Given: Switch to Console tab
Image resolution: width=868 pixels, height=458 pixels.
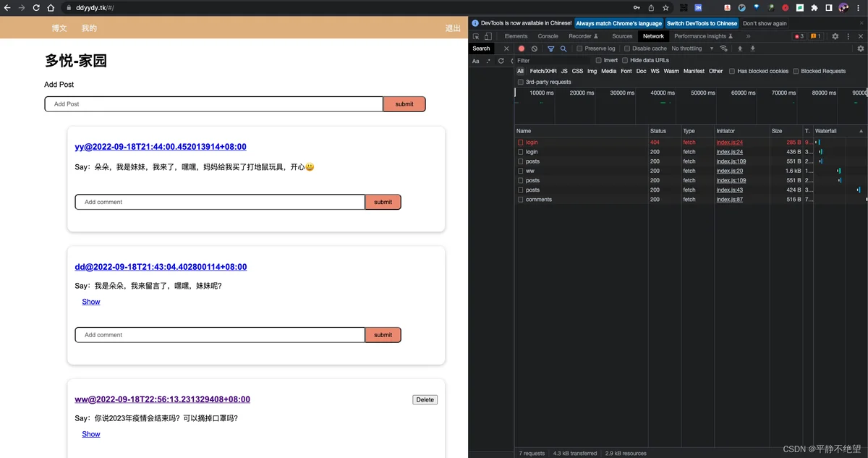Looking at the screenshot, I should tap(548, 36).
